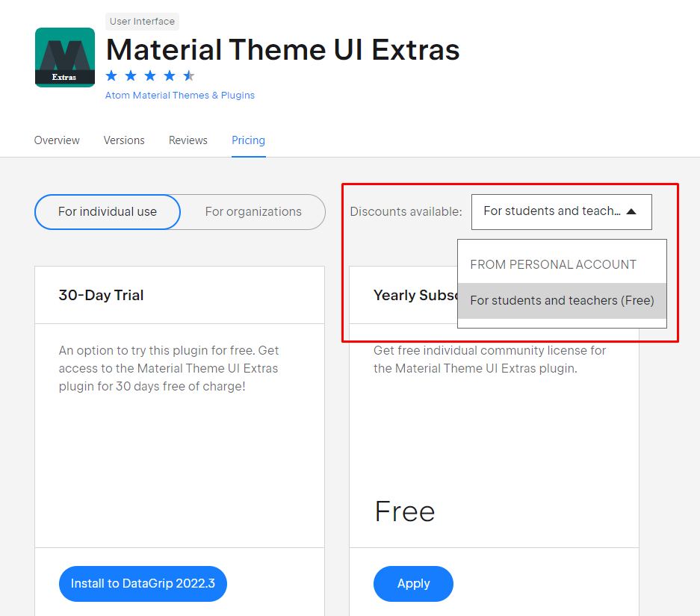Select the "For organizations" option

[x=253, y=212]
